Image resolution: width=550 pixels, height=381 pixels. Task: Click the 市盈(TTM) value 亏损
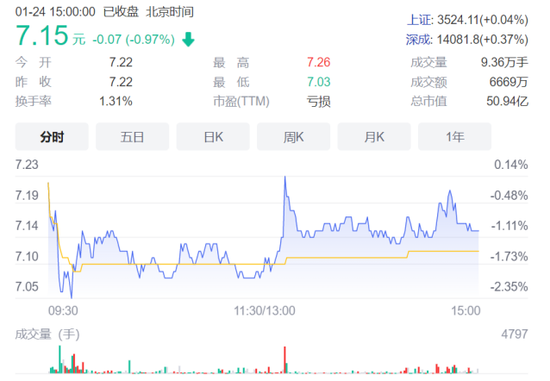click(x=318, y=101)
